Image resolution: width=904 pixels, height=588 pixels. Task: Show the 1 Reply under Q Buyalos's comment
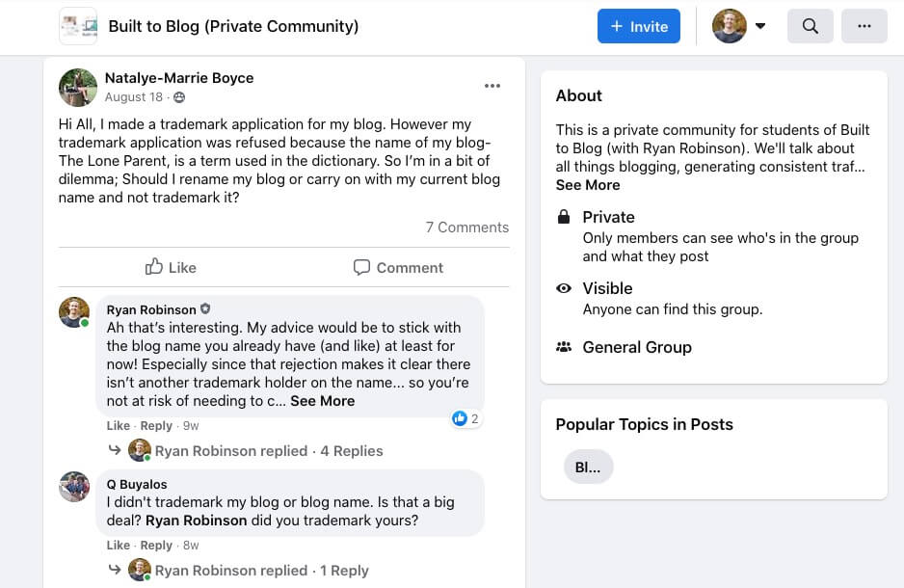point(344,570)
